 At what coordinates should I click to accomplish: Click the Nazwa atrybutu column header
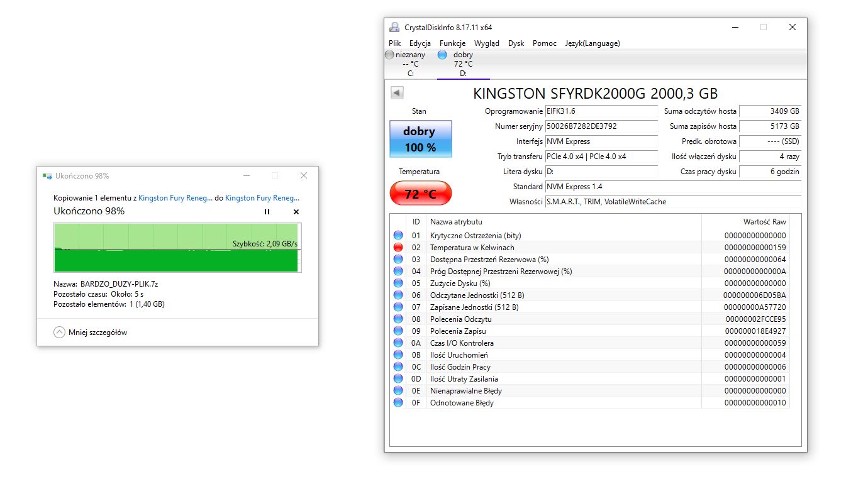coord(564,222)
